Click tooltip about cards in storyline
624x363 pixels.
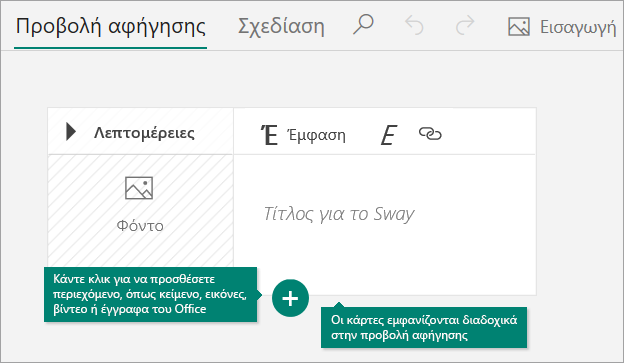pos(424,327)
